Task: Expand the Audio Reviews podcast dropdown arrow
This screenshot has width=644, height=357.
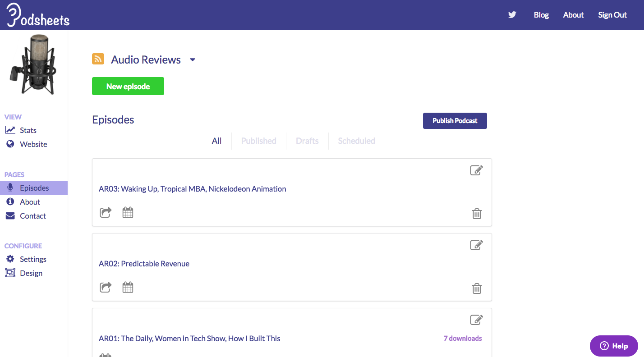Action: pos(193,59)
